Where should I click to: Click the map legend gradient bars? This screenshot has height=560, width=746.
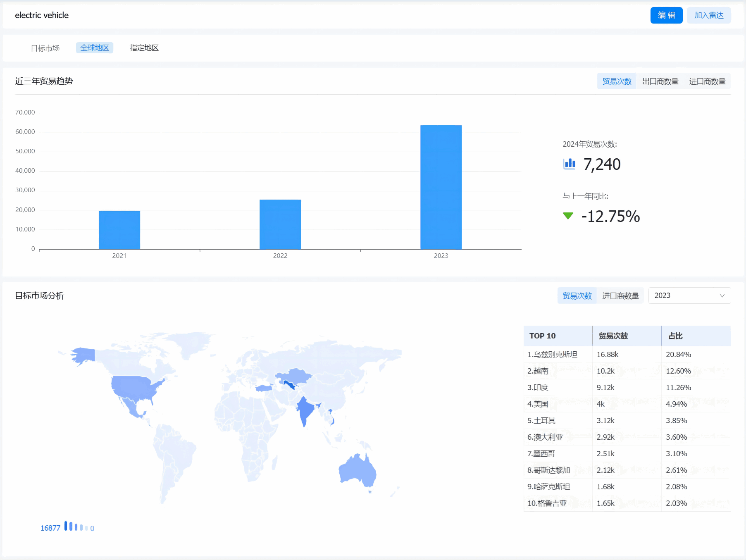point(76,527)
